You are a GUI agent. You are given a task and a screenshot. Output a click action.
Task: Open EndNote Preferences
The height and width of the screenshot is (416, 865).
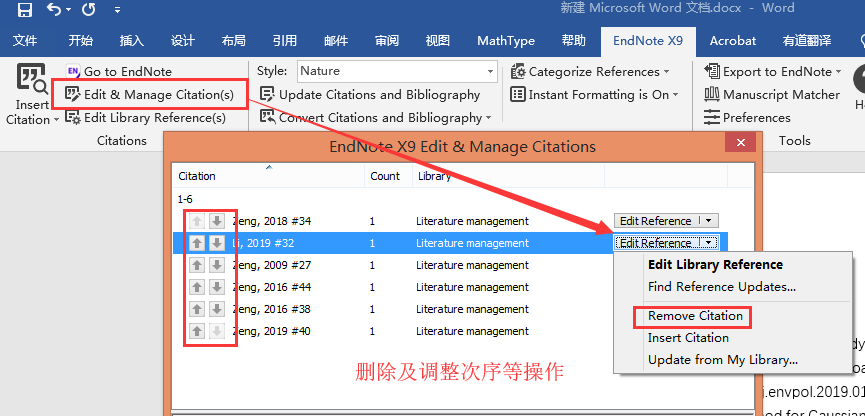(x=747, y=118)
